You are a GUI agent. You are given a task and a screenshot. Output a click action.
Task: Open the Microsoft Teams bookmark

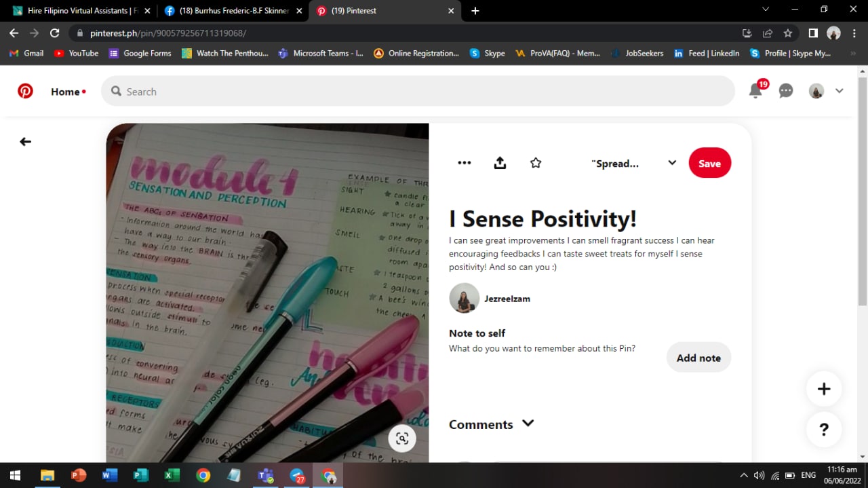[x=321, y=53]
